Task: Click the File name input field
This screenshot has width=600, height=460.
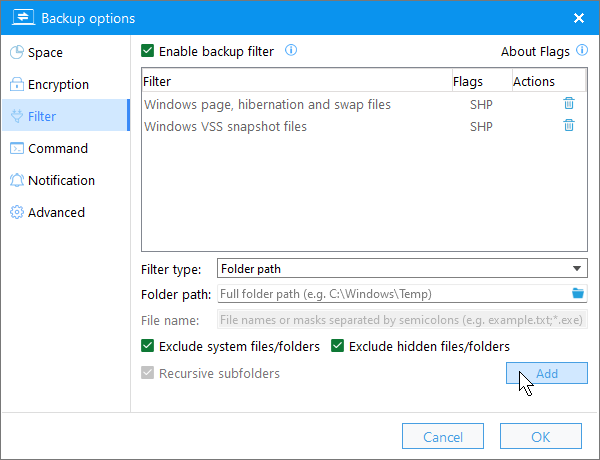Action: [x=402, y=320]
